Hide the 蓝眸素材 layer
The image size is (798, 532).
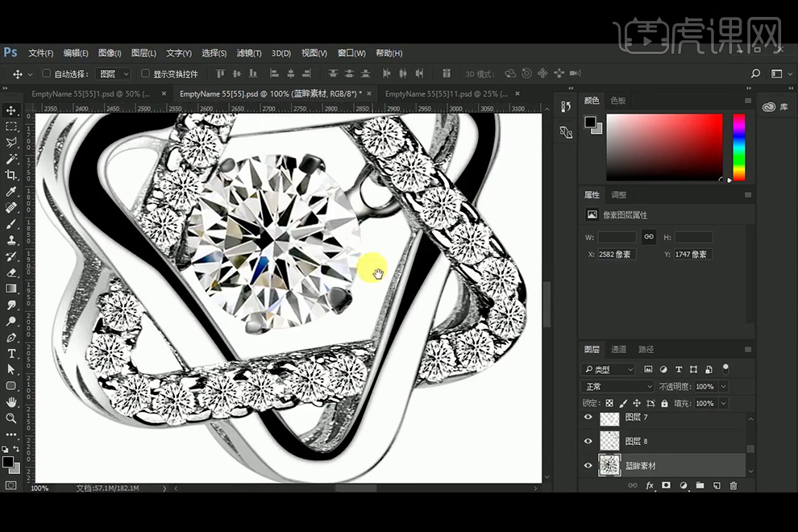click(588, 465)
